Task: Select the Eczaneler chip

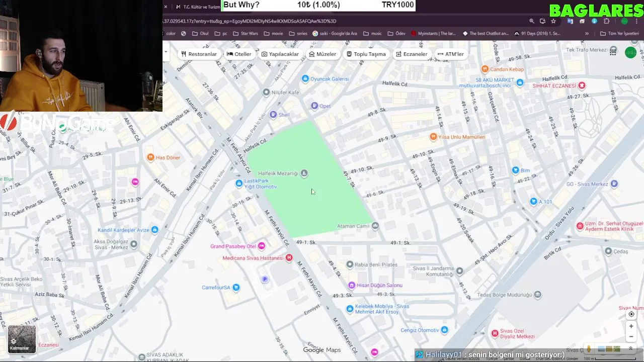Action: (x=412, y=54)
